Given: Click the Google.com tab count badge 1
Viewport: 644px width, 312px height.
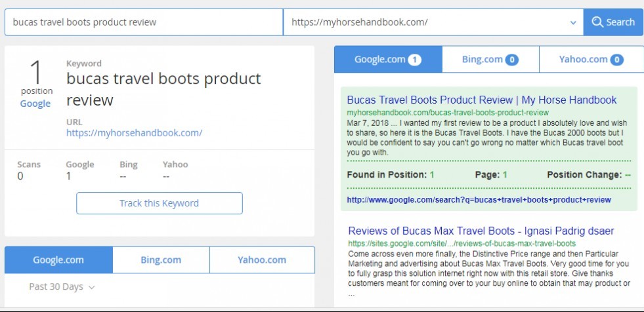Looking at the screenshot, I should [x=414, y=60].
